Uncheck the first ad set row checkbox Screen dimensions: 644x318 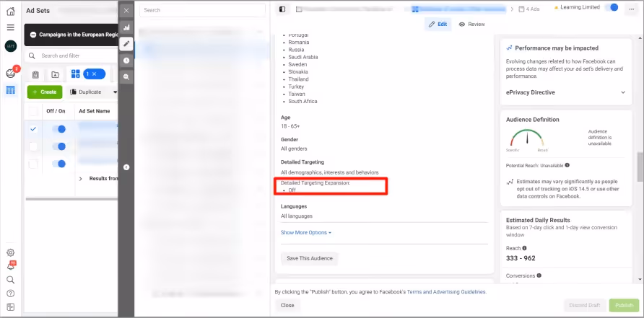pyautogui.click(x=33, y=129)
